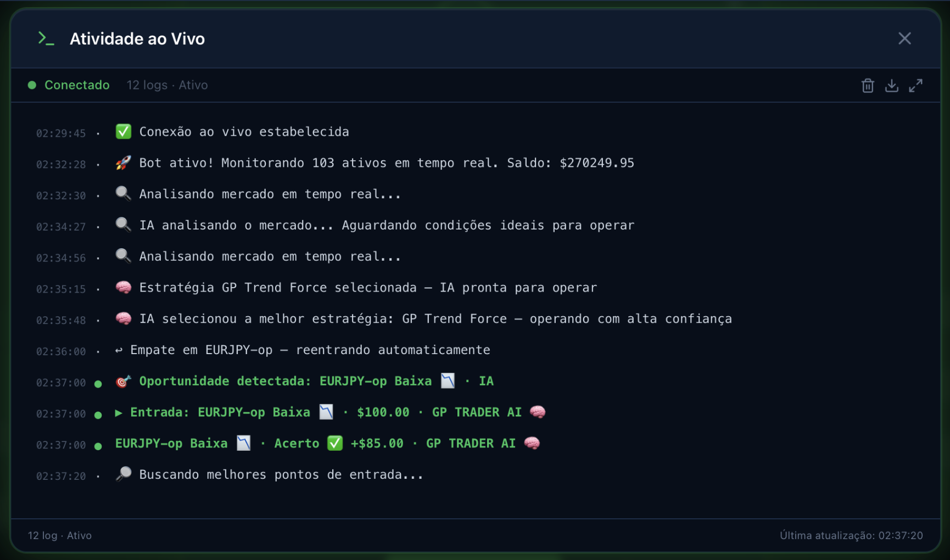Click the rocket emoji on 'Bot ativo!' line
Screen dimensions: 950x560
tap(123, 163)
